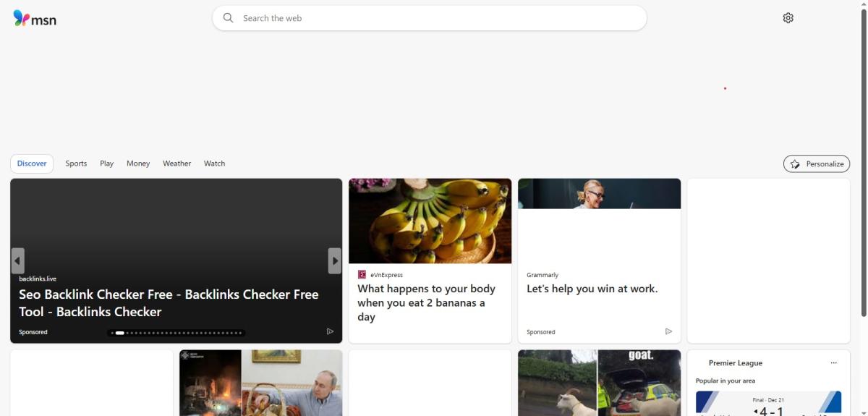Image resolution: width=868 pixels, height=416 pixels.
Task: Click the star icon in Personalize button
Action: [x=795, y=164]
